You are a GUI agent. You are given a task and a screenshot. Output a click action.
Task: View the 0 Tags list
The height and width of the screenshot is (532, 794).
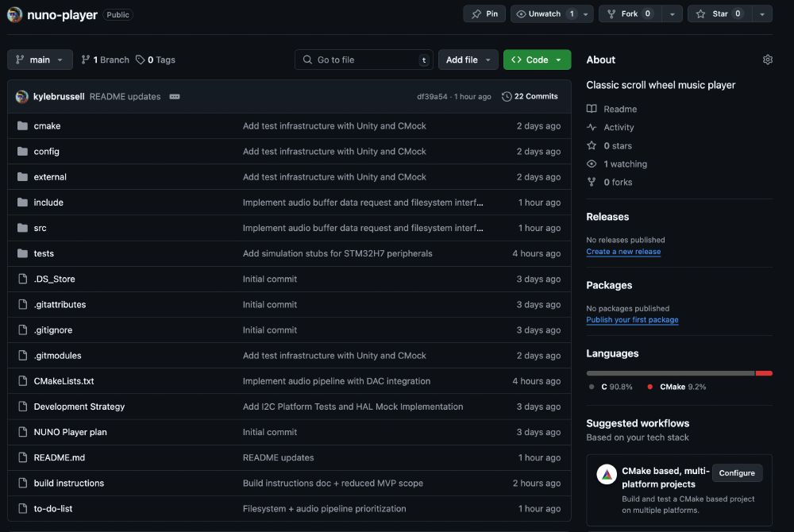tap(156, 60)
